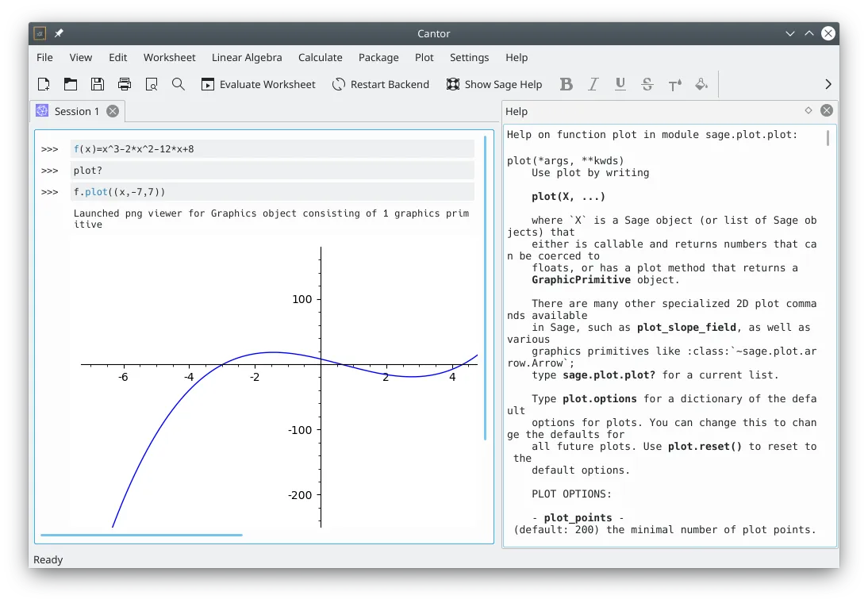Toggle bold text formatting
868x603 pixels.
(566, 84)
